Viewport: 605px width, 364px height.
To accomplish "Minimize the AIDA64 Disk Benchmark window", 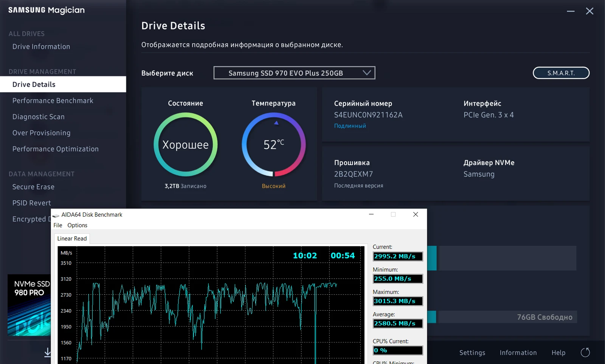I will (x=371, y=214).
